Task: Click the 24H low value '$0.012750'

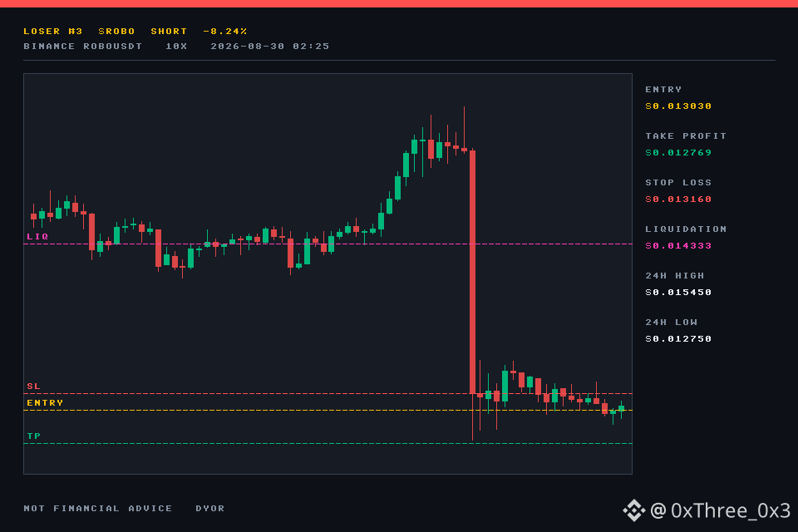Action: (678, 339)
